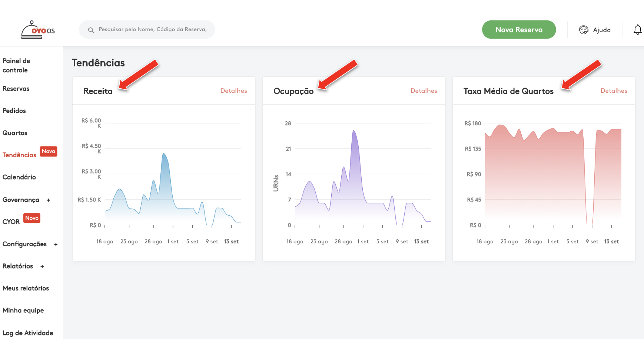This screenshot has width=644, height=348.
Task: Click the Receita card title
Action: click(x=98, y=91)
